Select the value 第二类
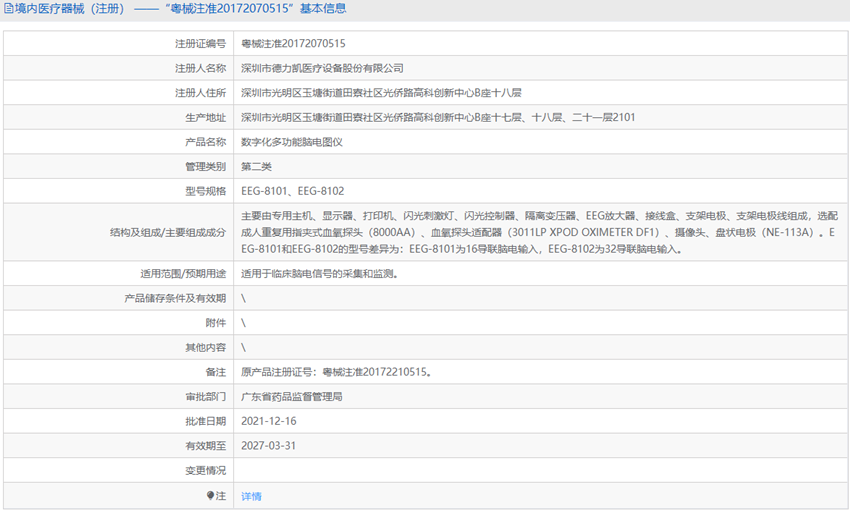The image size is (850, 510). click(x=256, y=166)
